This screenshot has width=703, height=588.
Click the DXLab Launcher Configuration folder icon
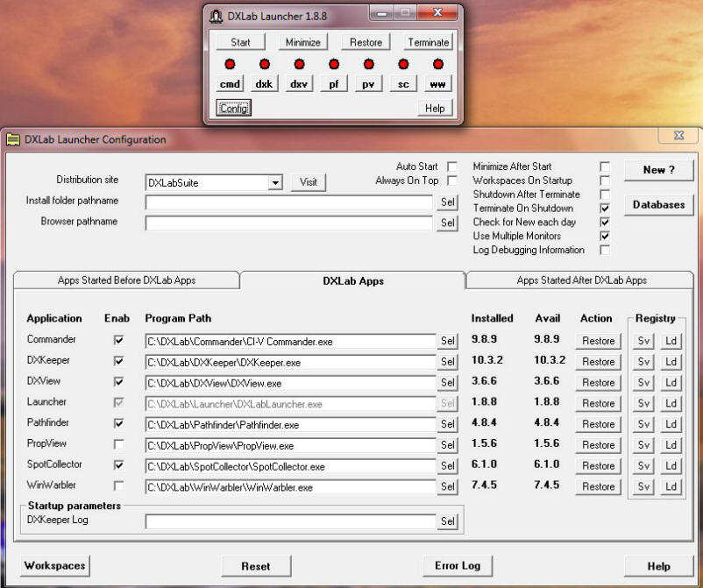coord(13,140)
